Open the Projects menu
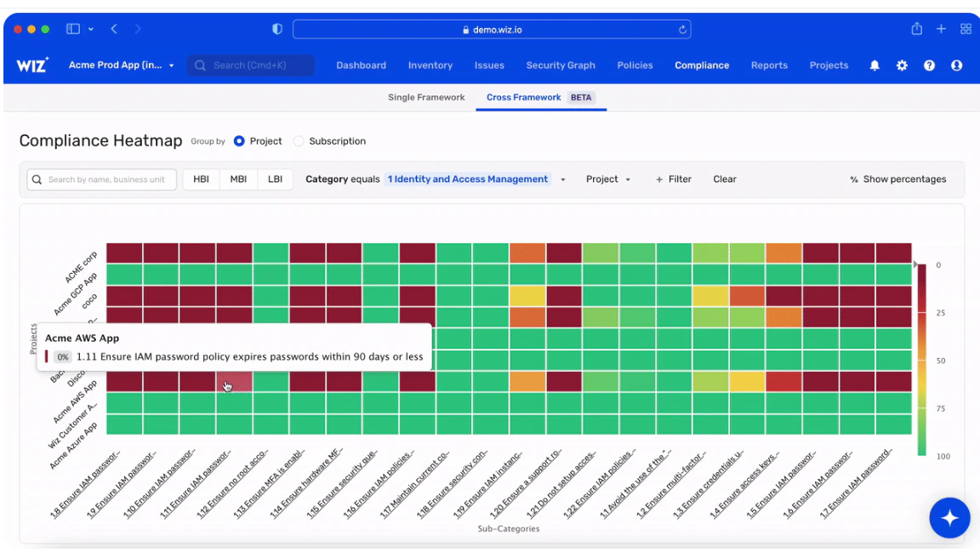The image size is (980, 558). [x=829, y=65]
